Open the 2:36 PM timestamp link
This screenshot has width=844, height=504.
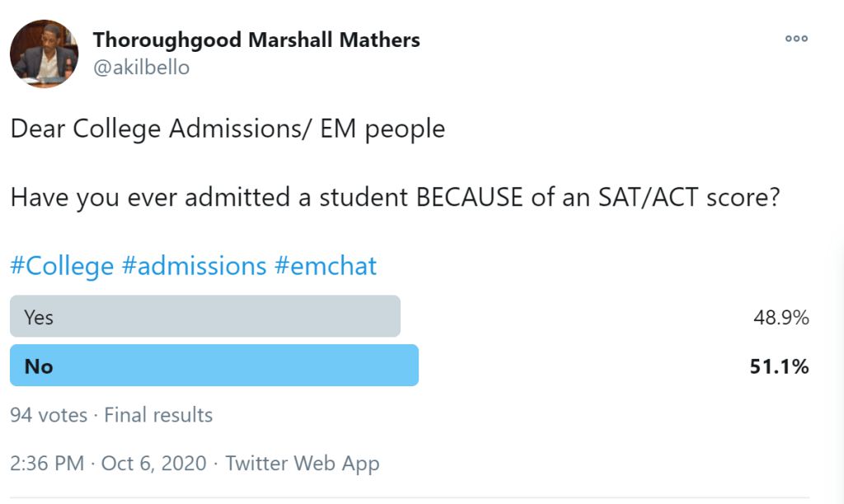(47, 464)
